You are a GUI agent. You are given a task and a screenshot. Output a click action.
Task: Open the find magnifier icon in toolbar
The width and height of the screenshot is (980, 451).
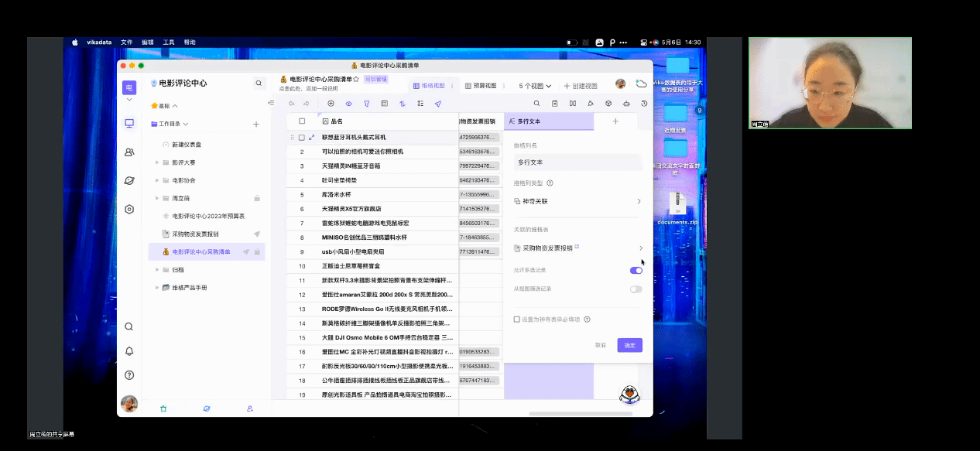(x=536, y=104)
